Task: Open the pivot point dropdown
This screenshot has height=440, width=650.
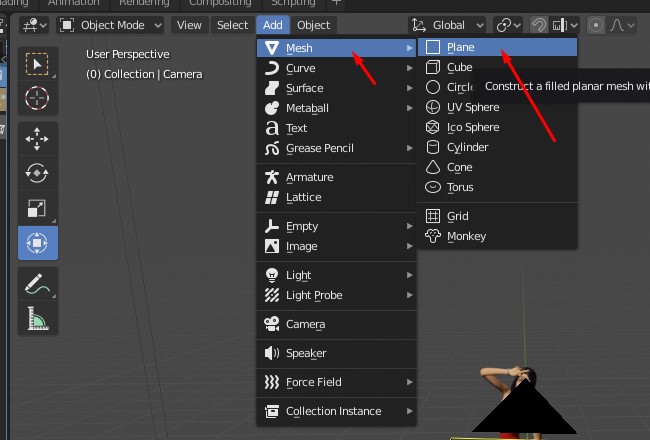Action: tap(509, 25)
